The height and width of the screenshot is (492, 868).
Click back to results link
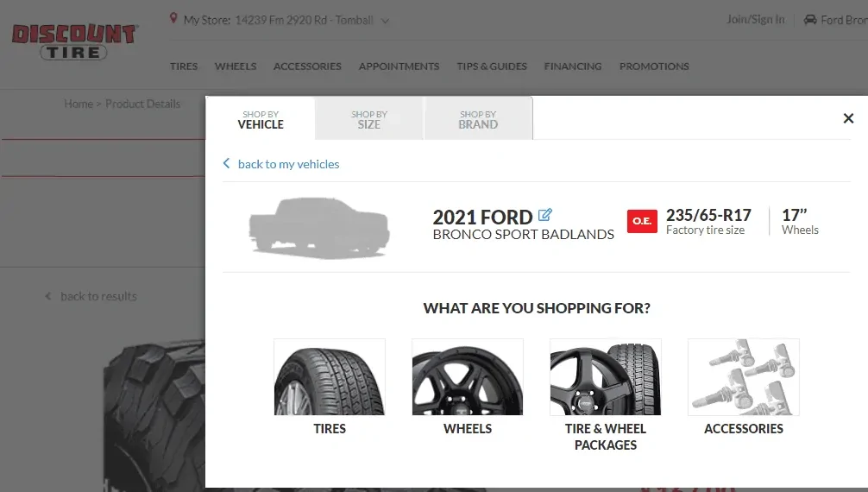point(98,296)
